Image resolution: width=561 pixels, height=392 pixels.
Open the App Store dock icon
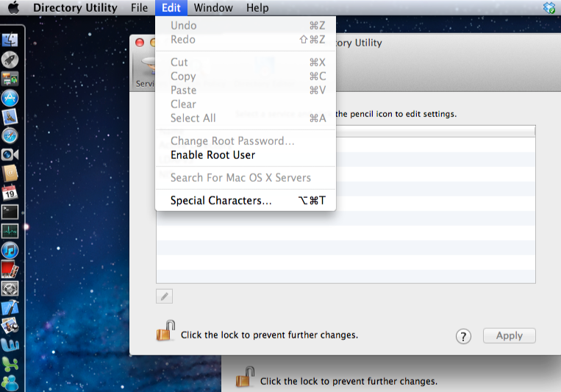pos(10,98)
